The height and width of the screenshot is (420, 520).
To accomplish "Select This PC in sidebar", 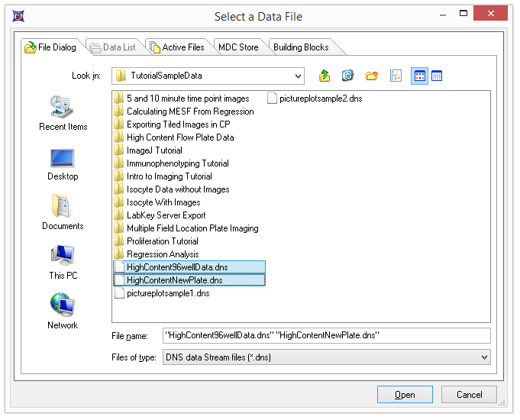I will [63, 263].
